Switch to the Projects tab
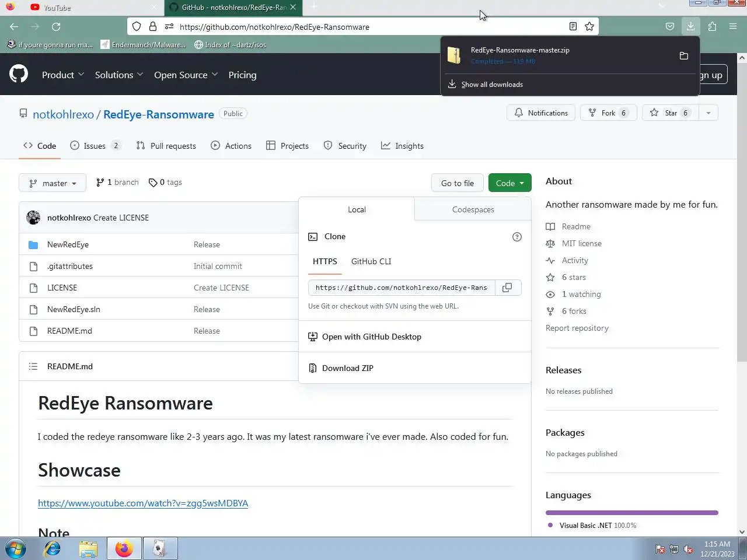 point(288,146)
